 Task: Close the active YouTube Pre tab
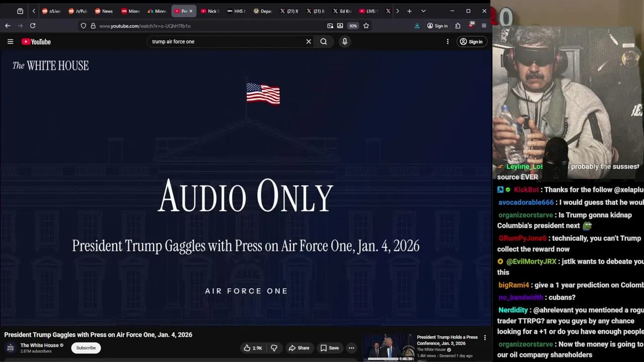pyautogui.click(x=191, y=11)
